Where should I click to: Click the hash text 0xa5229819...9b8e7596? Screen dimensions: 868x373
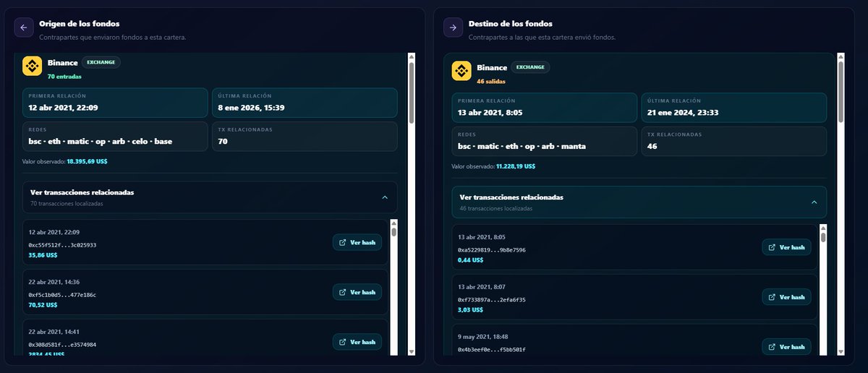point(492,250)
